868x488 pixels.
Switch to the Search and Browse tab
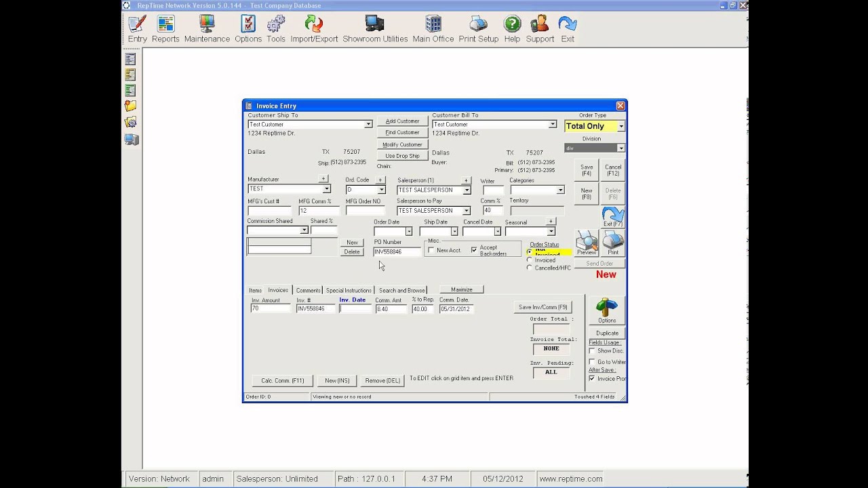tap(402, 290)
